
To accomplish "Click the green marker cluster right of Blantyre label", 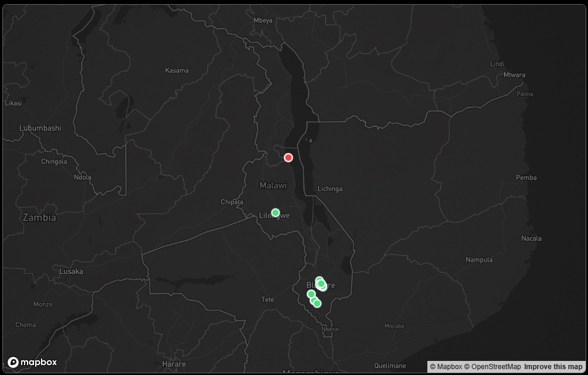I will [x=322, y=284].
